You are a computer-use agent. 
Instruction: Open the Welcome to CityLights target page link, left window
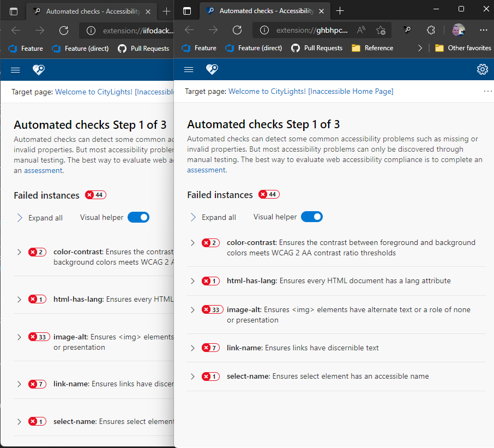click(115, 92)
